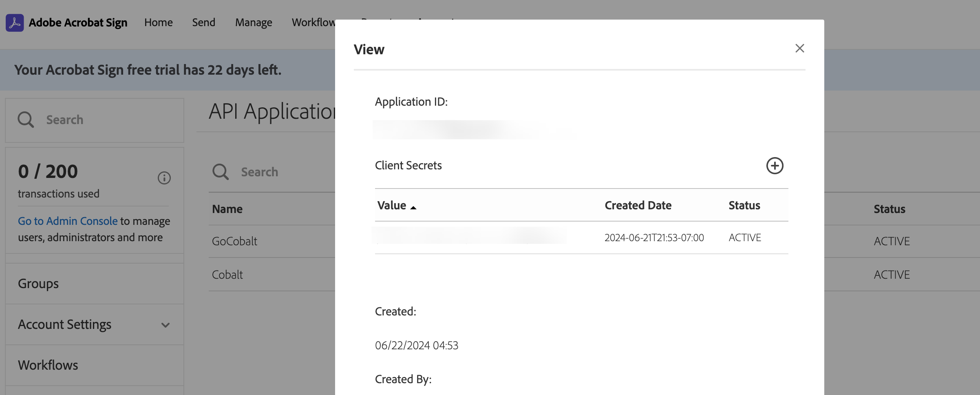Click the free trial 22 days left banner
Screen dimensions: 980x395
(148, 70)
